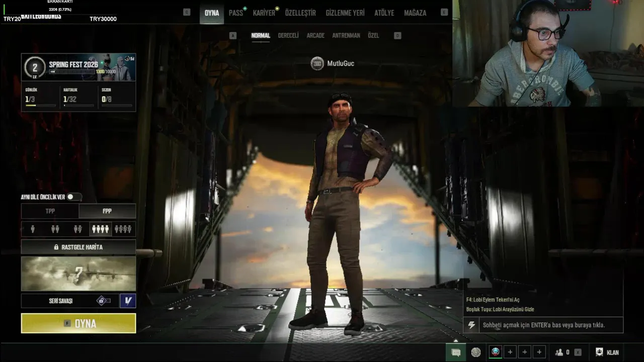Open the ANTRENMAN training mode
The image size is (644, 362).
point(346,36)
